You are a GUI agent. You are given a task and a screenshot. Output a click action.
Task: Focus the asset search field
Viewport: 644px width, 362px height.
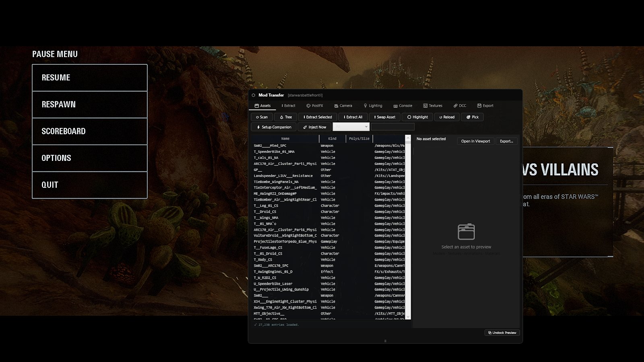pos(392,127)
